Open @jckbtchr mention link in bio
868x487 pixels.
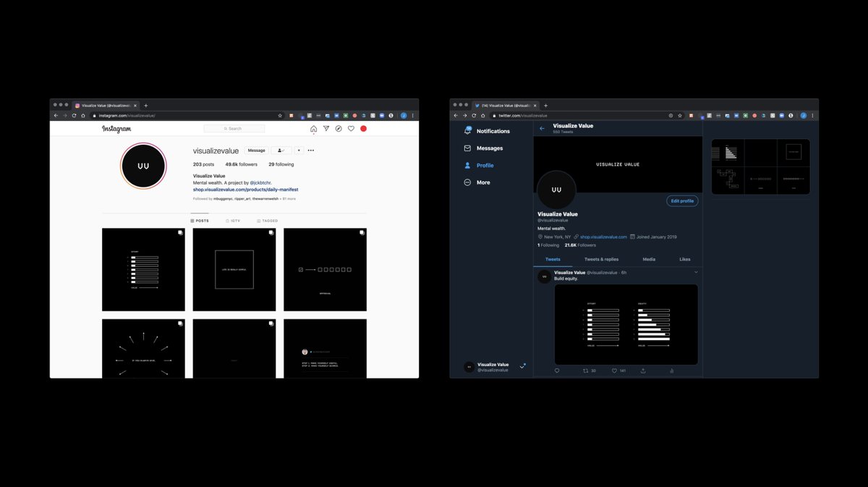coord(260,183)
